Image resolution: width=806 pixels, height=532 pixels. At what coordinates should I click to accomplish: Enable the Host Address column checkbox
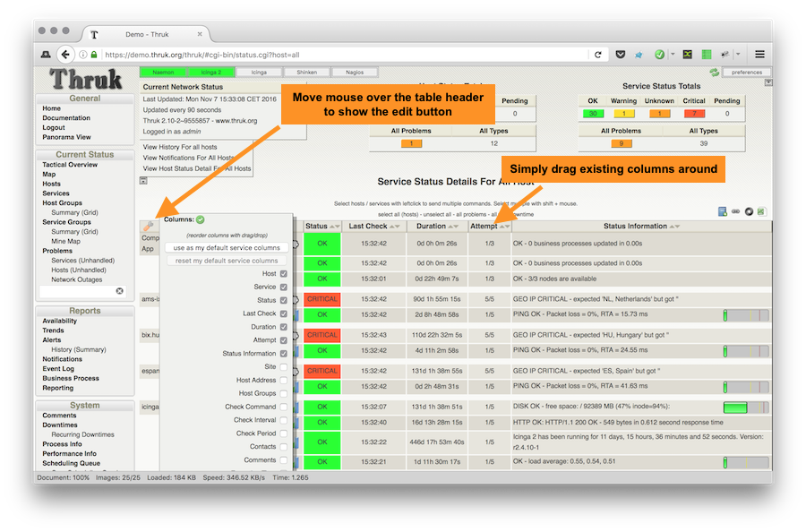(284, 381)
